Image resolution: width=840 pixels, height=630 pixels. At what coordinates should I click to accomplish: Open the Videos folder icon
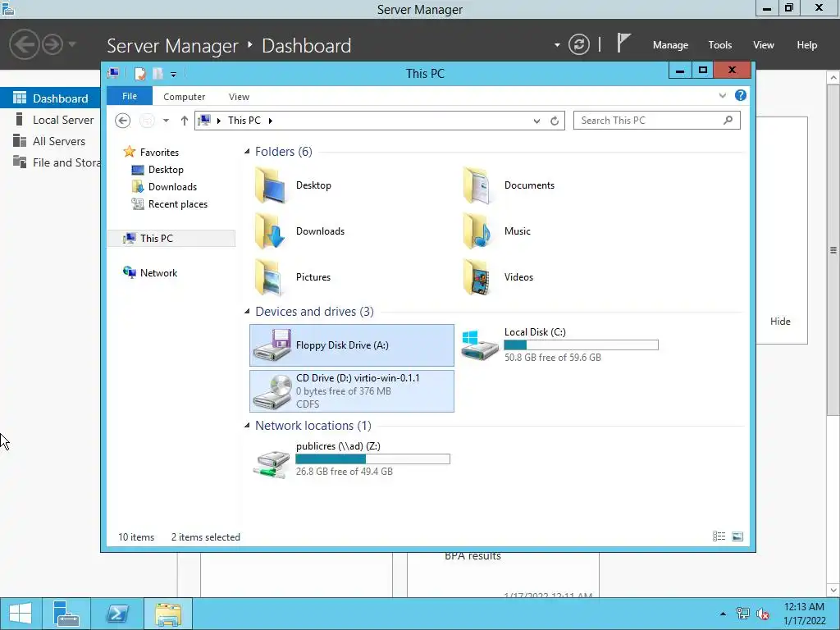click(x=477, y=277)
